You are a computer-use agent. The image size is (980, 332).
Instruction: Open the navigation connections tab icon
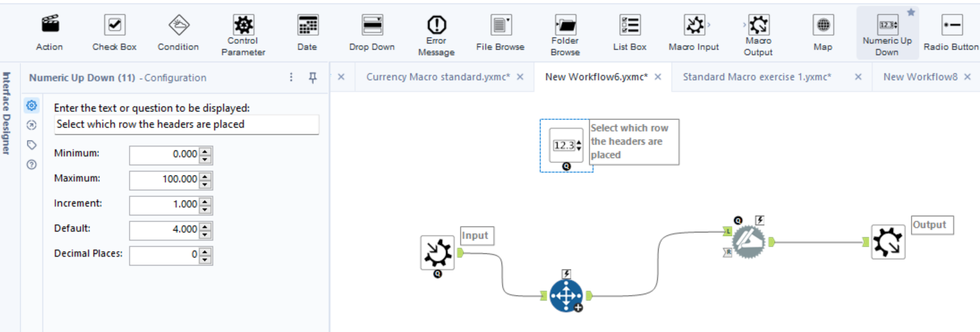32,125
